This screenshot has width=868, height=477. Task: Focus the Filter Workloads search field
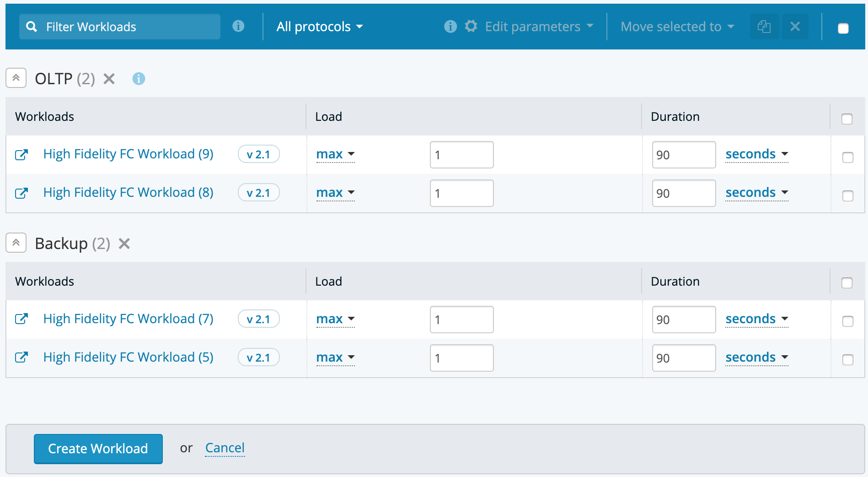tap(120, 27)
